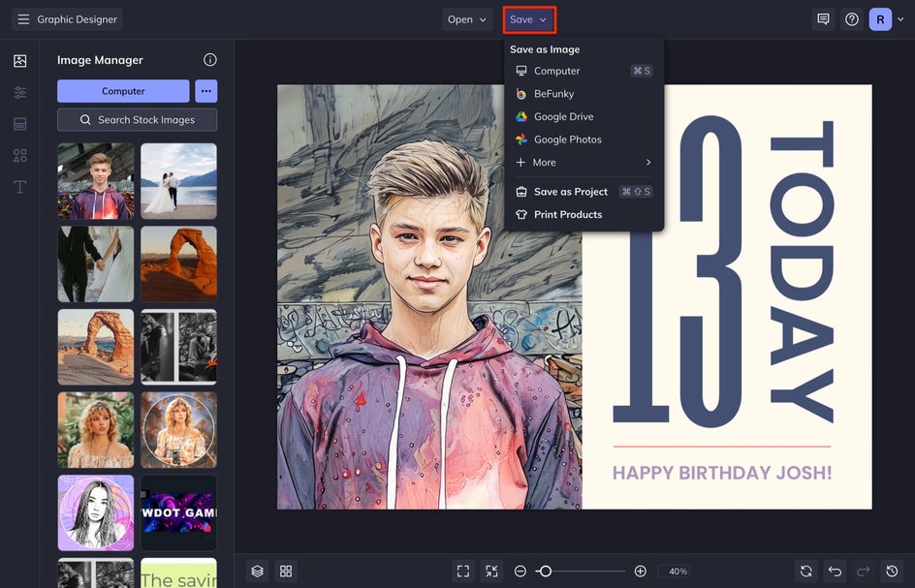The width and height of the screenshot is (915, 588).
Task: Click the fit to screen icon
Action: (x=463, y=572)
